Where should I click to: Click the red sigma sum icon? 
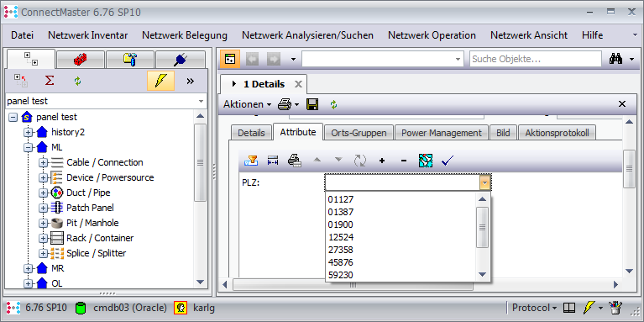click(50, 81)
